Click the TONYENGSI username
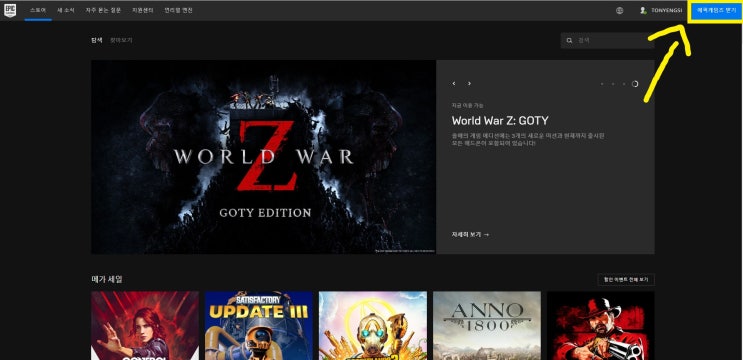Screen dimensions: 743x360 pos(667,10)
